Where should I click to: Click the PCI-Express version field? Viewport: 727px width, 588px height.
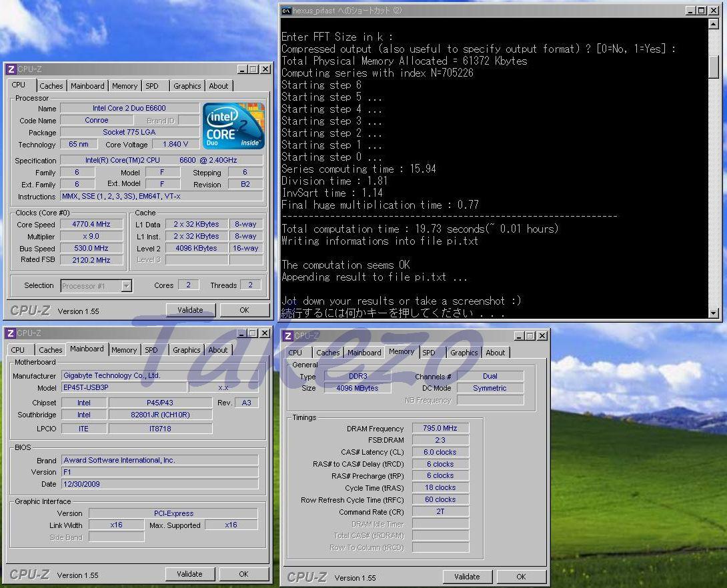pyautogui.click(x=173, y=513)
